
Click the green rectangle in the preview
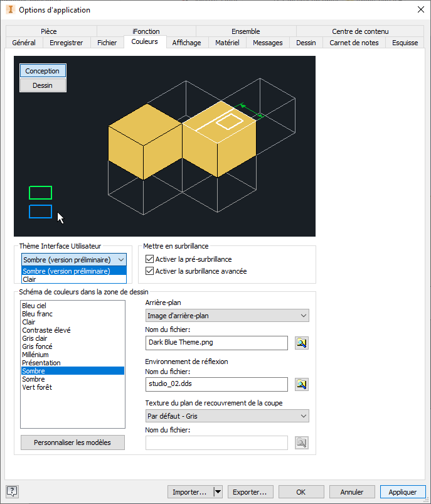click(41, 193)
